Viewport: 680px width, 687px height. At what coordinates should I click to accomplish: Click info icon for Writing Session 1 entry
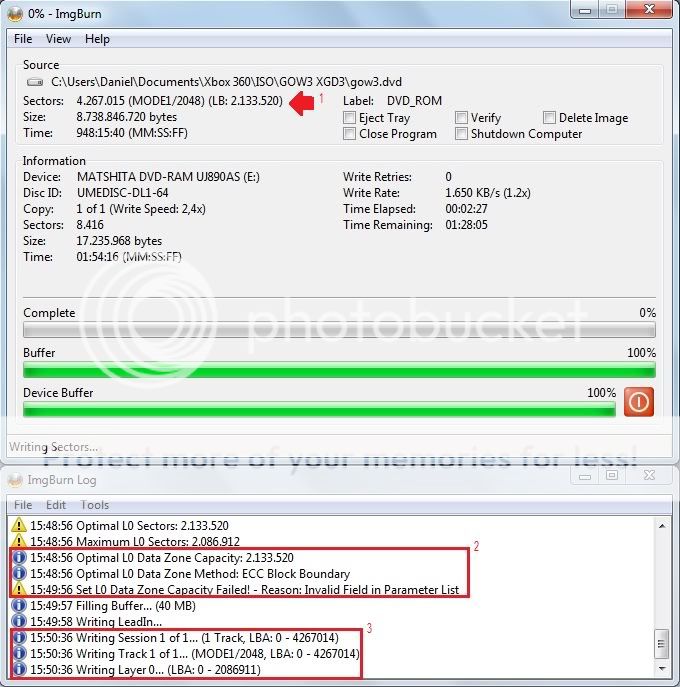click(x=19, y=637)
